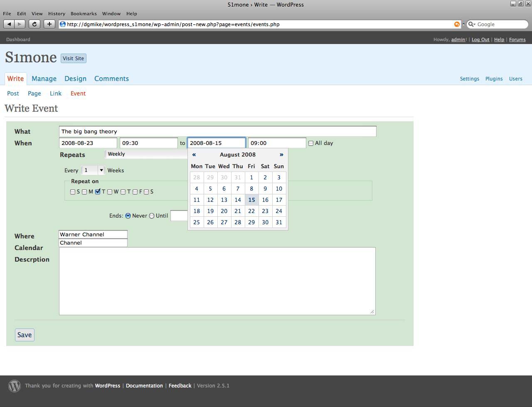Screen dimensions: 532x407
Task: Open the Bookmarks menu
Action: [x=84, y=13]
